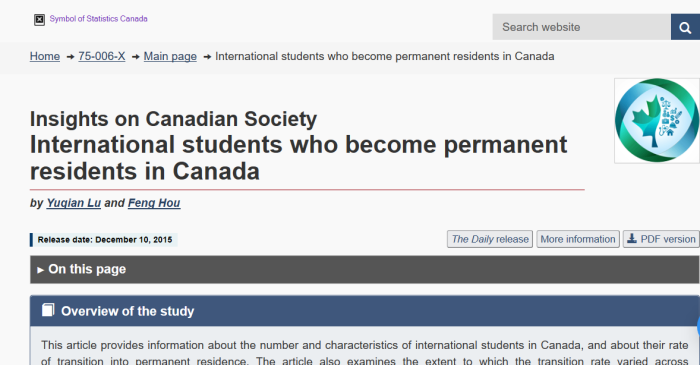Viewport: 700px width, 365px height.
Task: Open the maple leaf Insights logo
Action: click(x=657, y=120)
